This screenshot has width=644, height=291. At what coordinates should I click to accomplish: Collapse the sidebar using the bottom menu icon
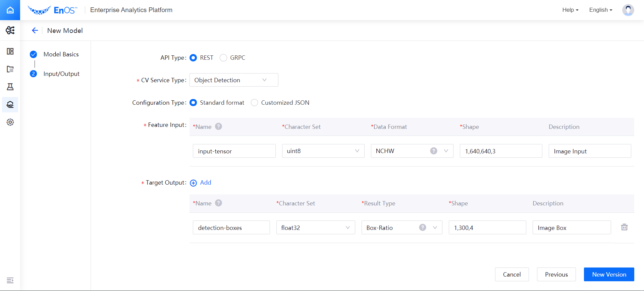(x=10, y=280)
